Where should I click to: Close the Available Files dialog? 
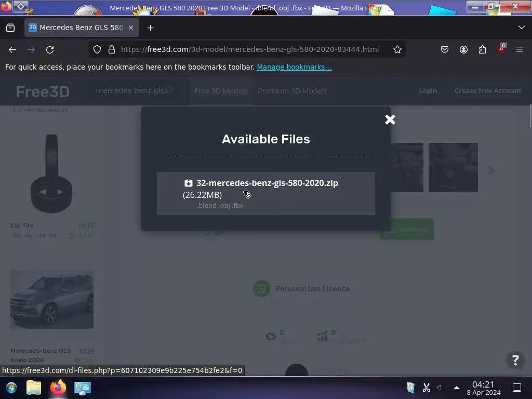point(390,119)
